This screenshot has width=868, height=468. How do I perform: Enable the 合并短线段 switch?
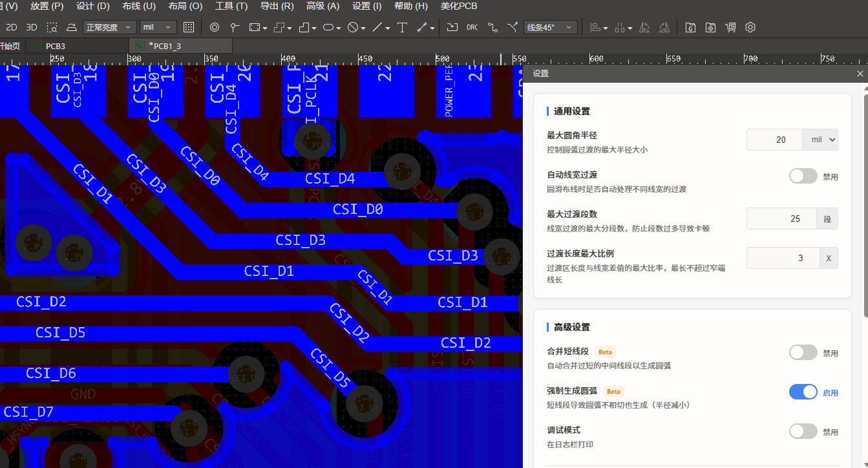[x=803, y=352]
